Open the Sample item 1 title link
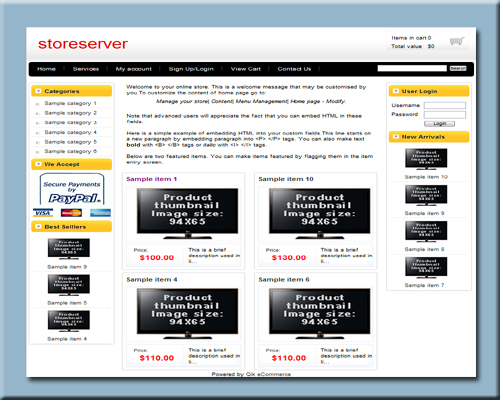The height and width of the screenshot is (400, 500). (152, 179)
